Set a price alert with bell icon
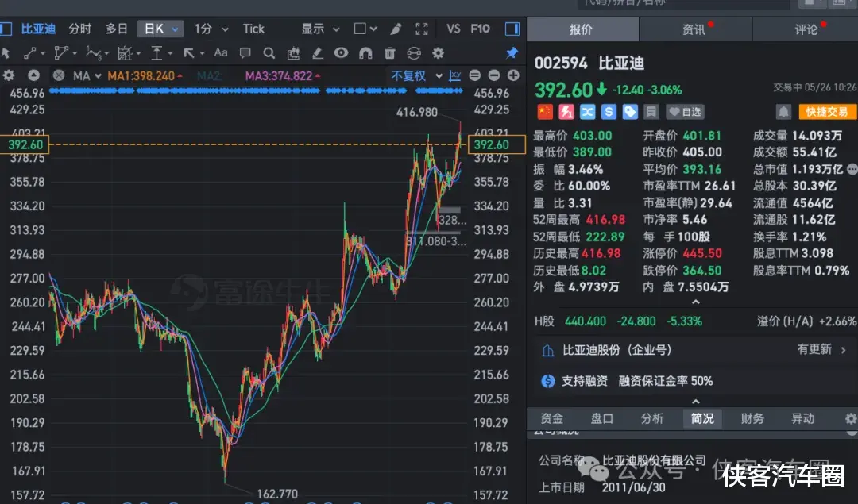 pyautogui.click(x=783, y=112)
